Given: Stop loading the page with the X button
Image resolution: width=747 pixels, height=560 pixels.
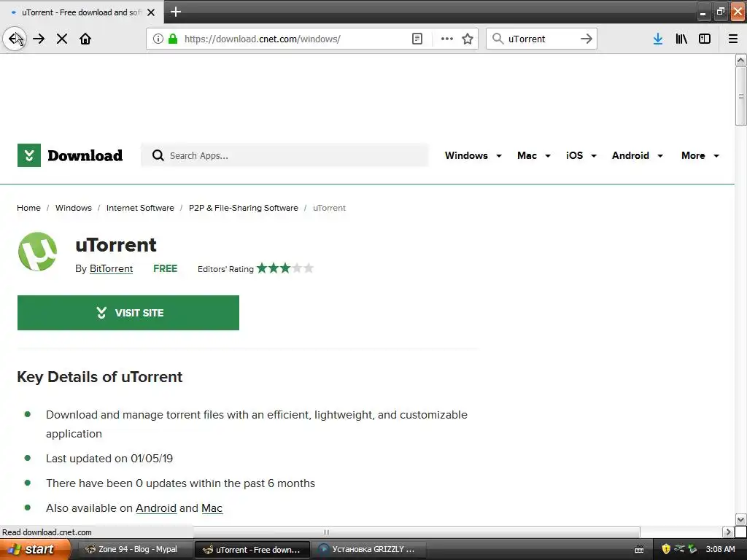Looking at the screenshot, I should (62, 39).
